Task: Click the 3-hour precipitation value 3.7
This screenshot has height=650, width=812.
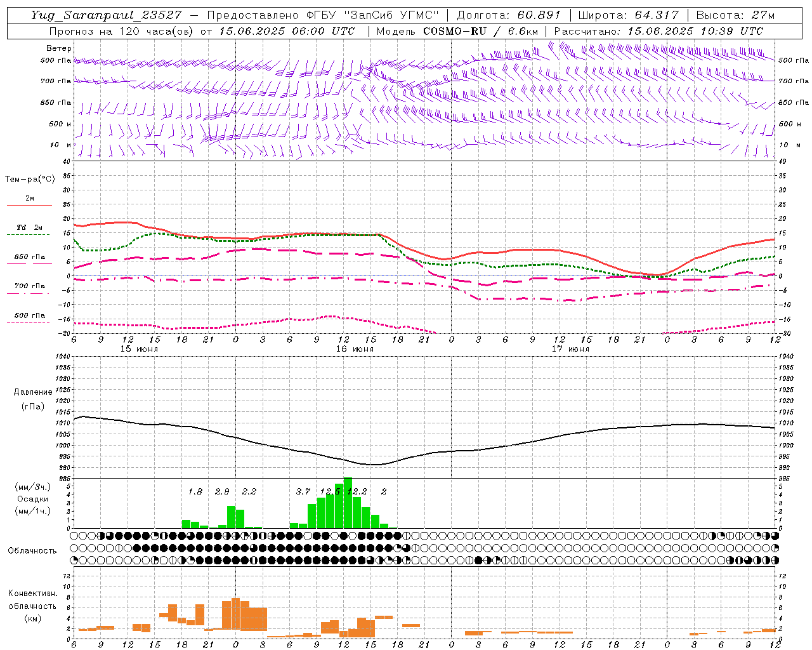Action: click(x=303, y=491)
